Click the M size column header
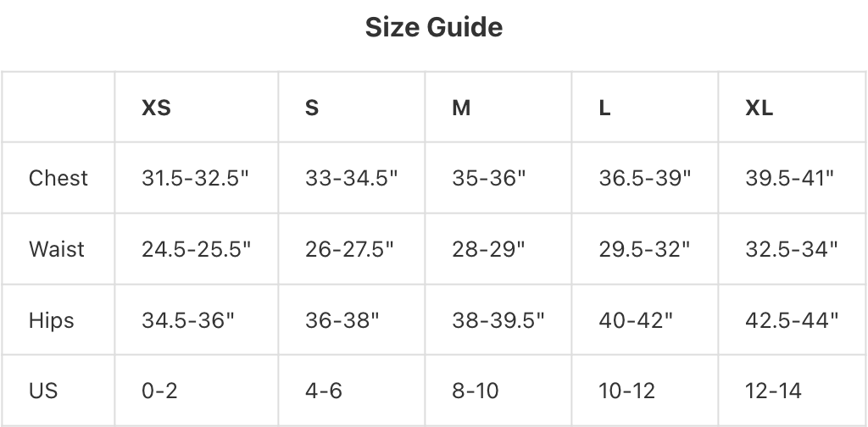The width and height of the screenshot is (868, 427). tap(461, 108)
